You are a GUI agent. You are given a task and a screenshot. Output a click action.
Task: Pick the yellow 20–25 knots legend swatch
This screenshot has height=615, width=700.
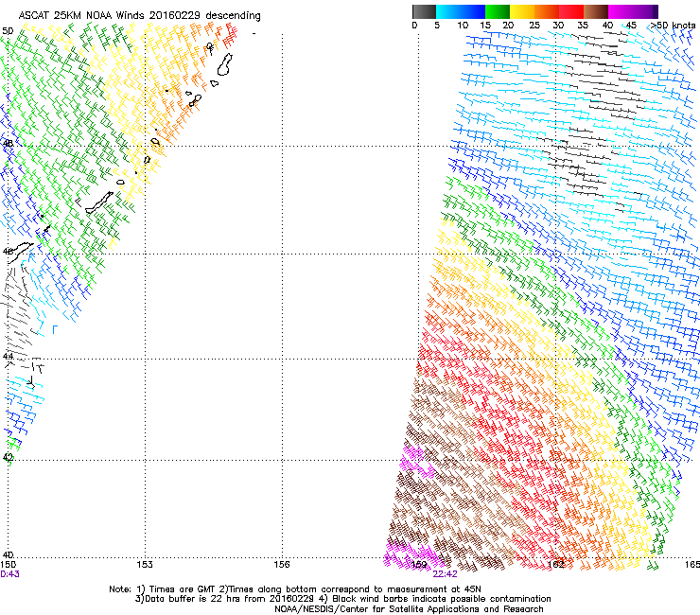pos(522,11)
